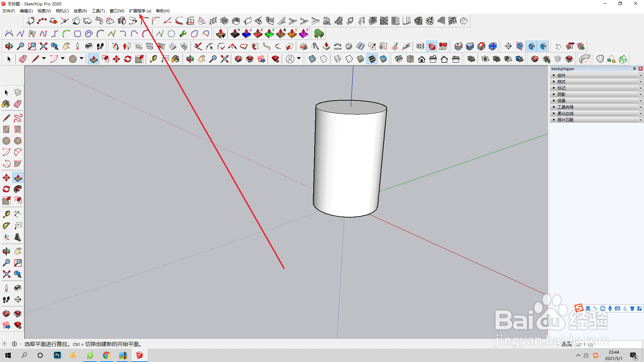
Task: Close the 工具向导 tray panel
Action: pyautogui.click(x=641, y=107)
